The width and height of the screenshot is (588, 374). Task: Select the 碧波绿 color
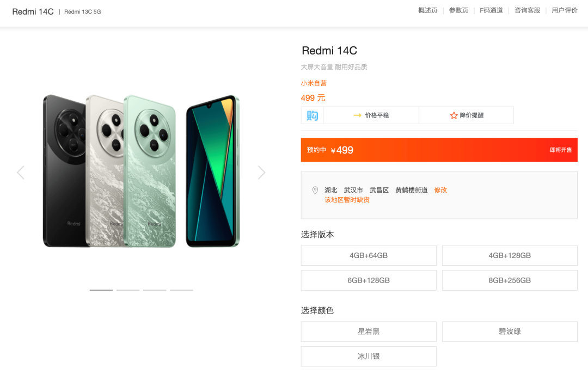pos(510,332)
